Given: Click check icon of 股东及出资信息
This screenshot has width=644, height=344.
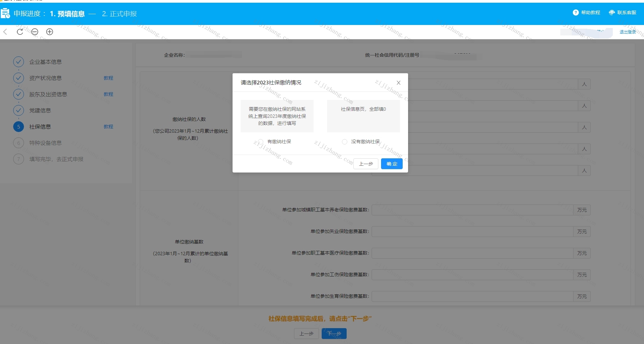Looking at the screenshot, I should 19,94.
